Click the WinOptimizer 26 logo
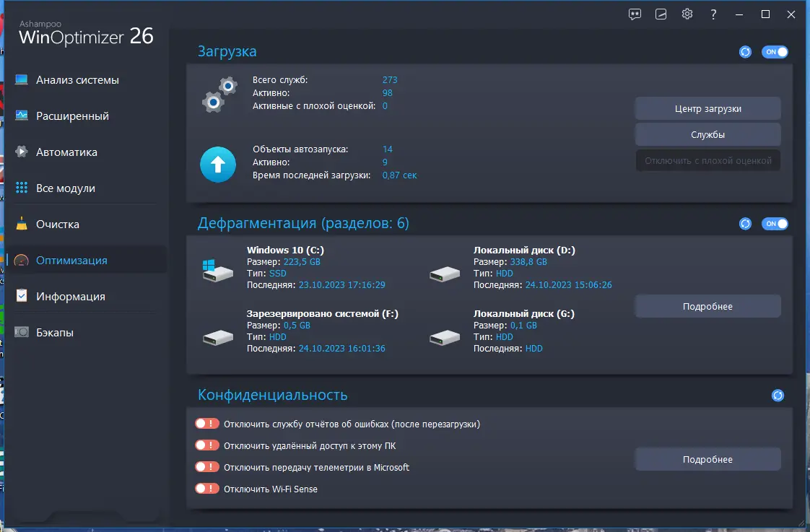Image resolution: width=810 pixels, height=532 pixels. pyautogui.click(x=86, y=33)
